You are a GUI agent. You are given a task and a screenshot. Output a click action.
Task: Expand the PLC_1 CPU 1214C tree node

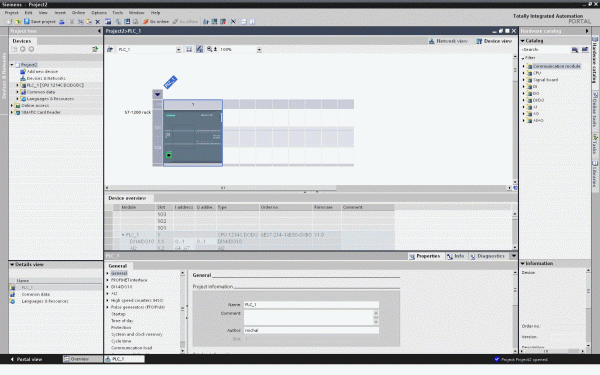(x=17, y=85)
